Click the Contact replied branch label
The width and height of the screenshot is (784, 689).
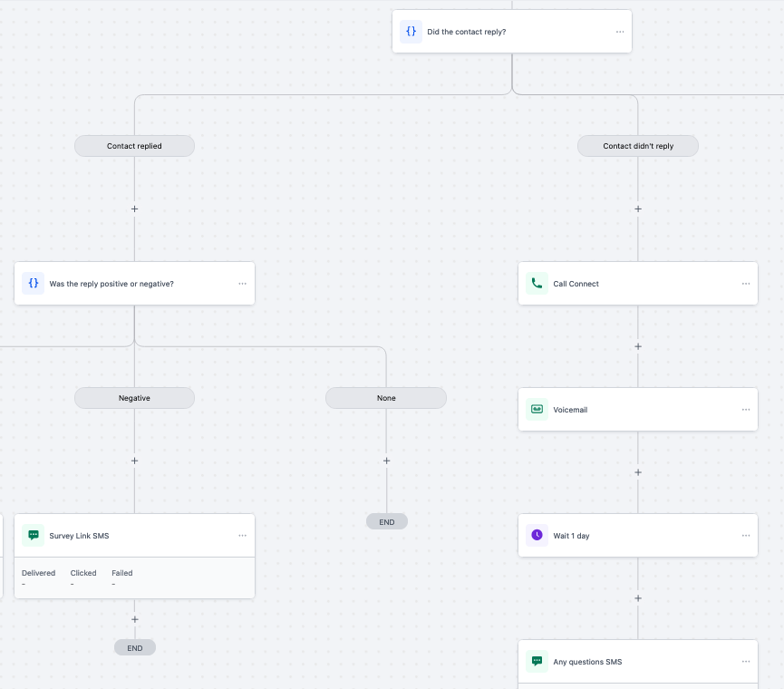click(134, 145)
